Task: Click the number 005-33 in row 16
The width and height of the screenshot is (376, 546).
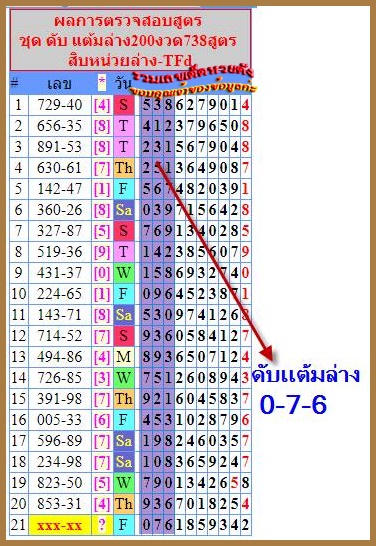Action: pos(60,420)
